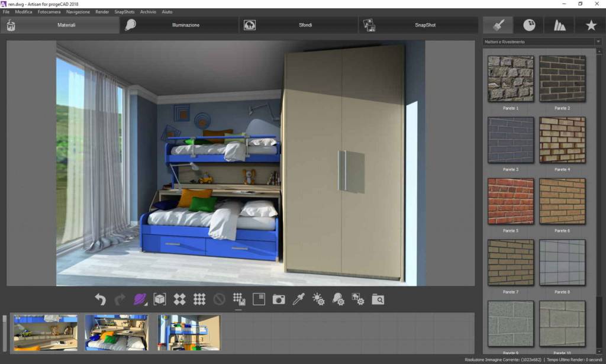Open the File menu

pyautogui.click(x=6, y=12)
